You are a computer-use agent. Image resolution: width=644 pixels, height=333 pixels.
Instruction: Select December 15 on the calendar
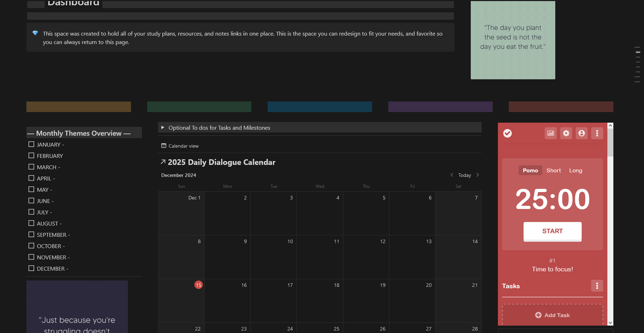[x=199, y=285]
